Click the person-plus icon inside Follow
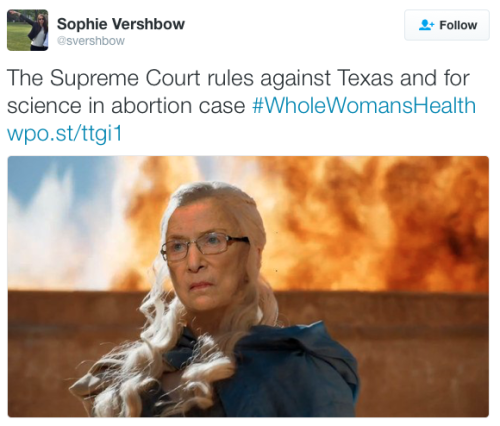Viewport: 500px width, 426px height. (x=426, y=25)
